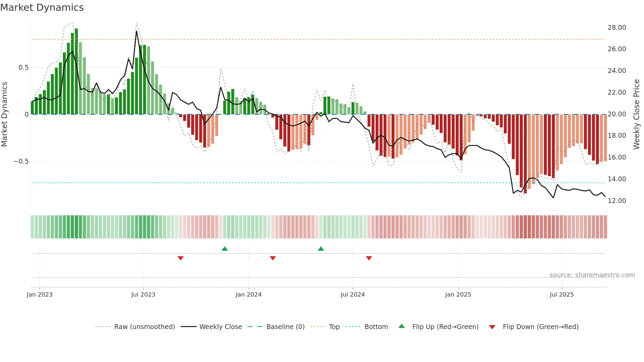Click the '12.00' price axis value

(617, 201)
